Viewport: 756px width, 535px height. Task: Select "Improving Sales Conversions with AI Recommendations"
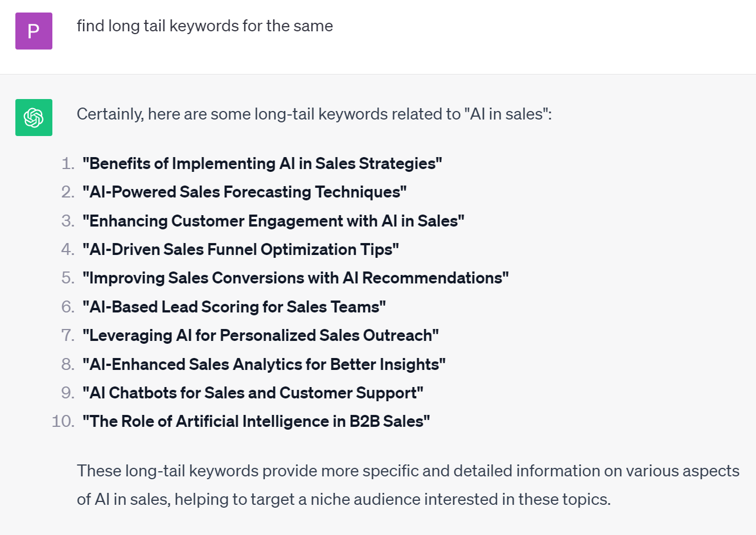pyautogui.click(x=295, y=278)
